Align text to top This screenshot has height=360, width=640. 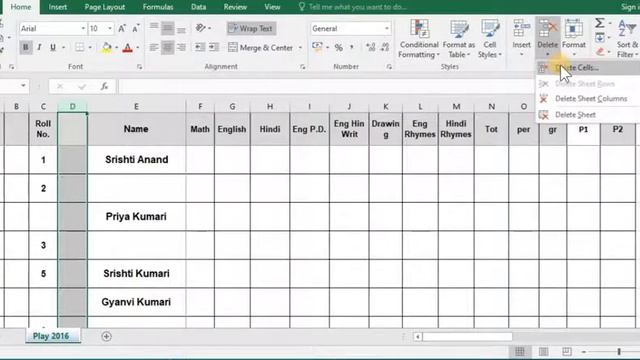[154, 28]
